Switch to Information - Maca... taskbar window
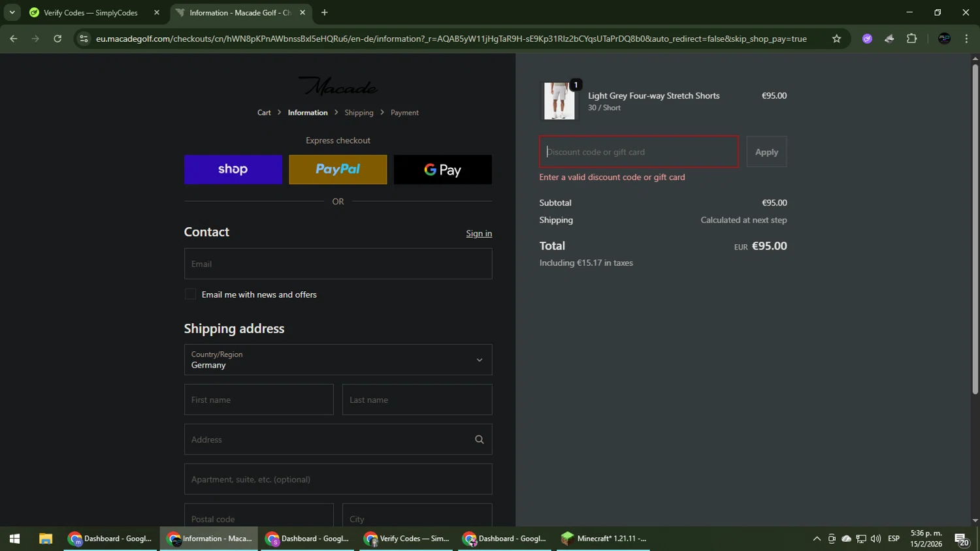This screenshot has height=551, width=980. click(x=209, y=539)
